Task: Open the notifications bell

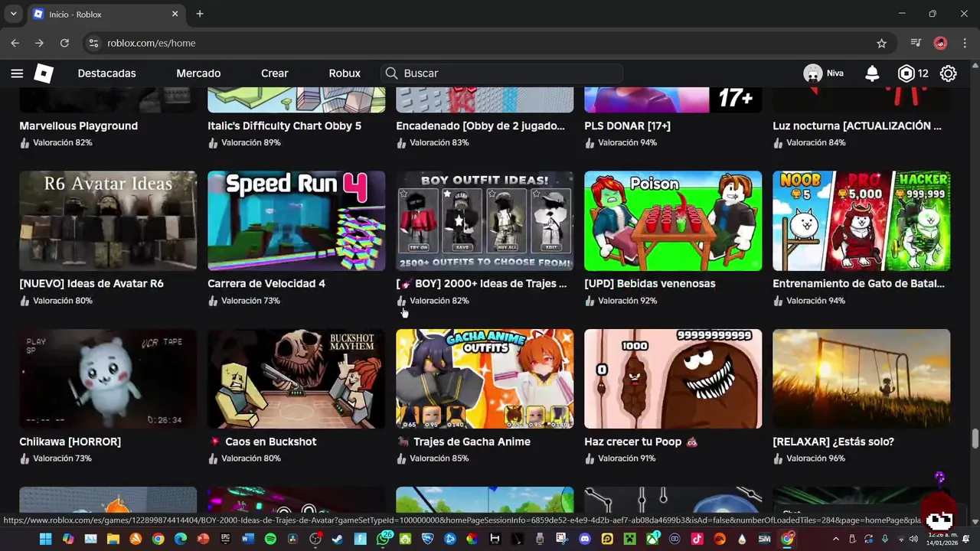Action: click(x=872, y=73)
